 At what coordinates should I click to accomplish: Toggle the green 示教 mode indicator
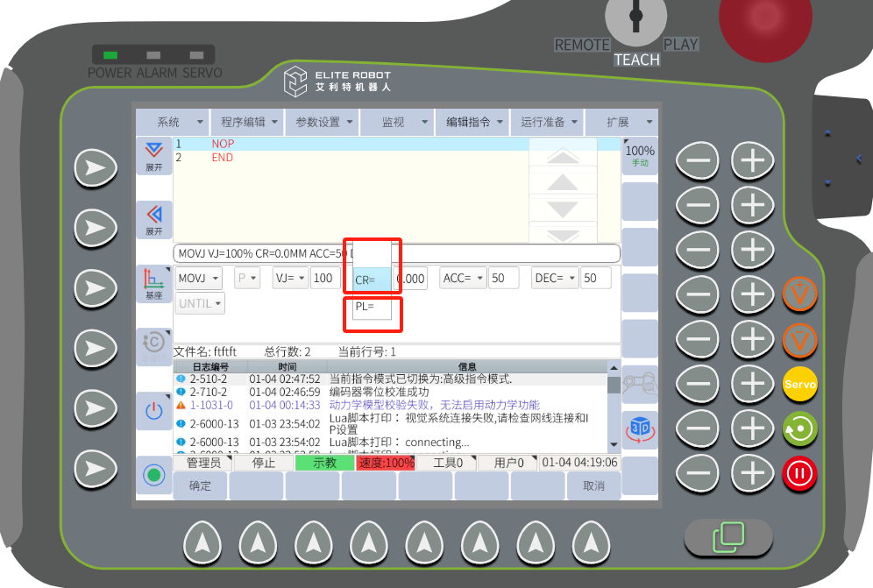click(x=324, y=463)
